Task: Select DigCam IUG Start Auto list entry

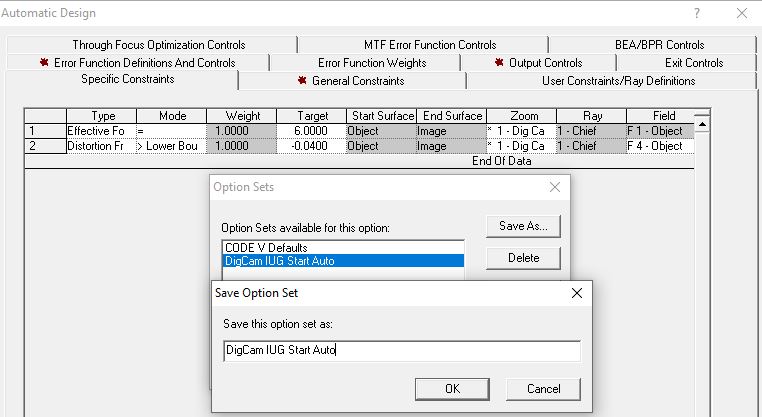Action: tap(279, 260)
